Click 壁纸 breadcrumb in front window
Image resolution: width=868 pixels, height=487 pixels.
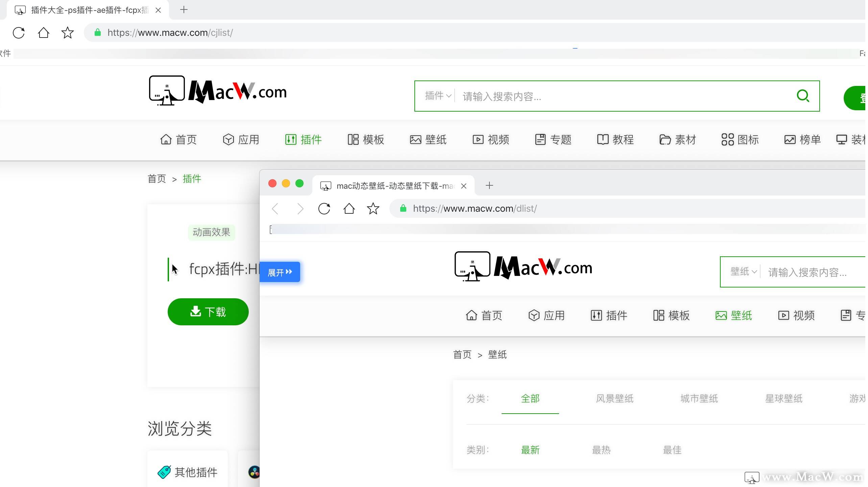498,354
